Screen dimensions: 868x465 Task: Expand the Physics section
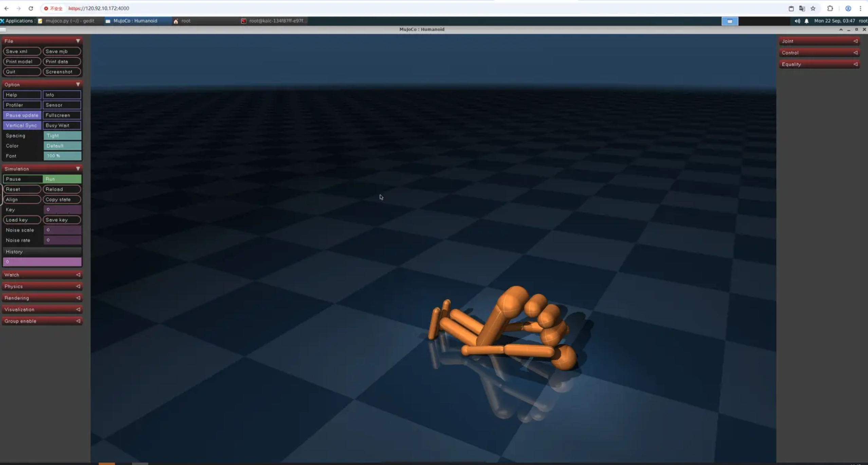(x=42, y=286)
